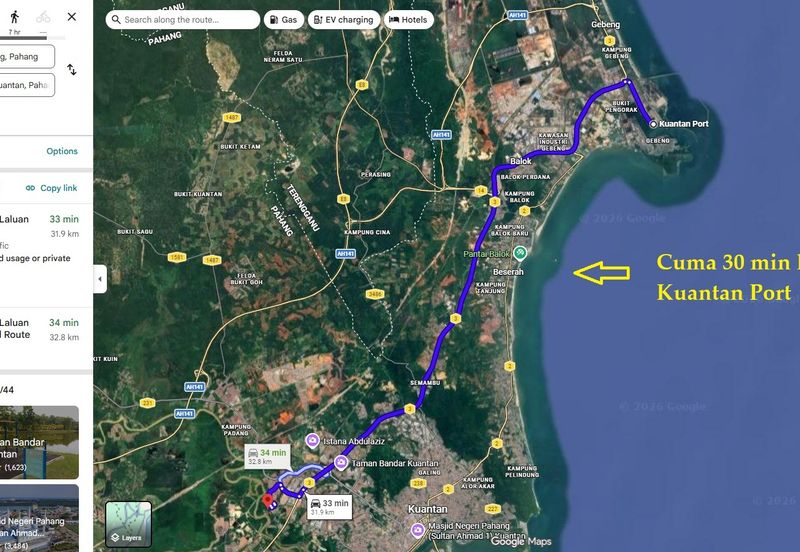The image size is (800, 552).
Task: Click the red origin pin on map
Action: click(x=267, y=499)
